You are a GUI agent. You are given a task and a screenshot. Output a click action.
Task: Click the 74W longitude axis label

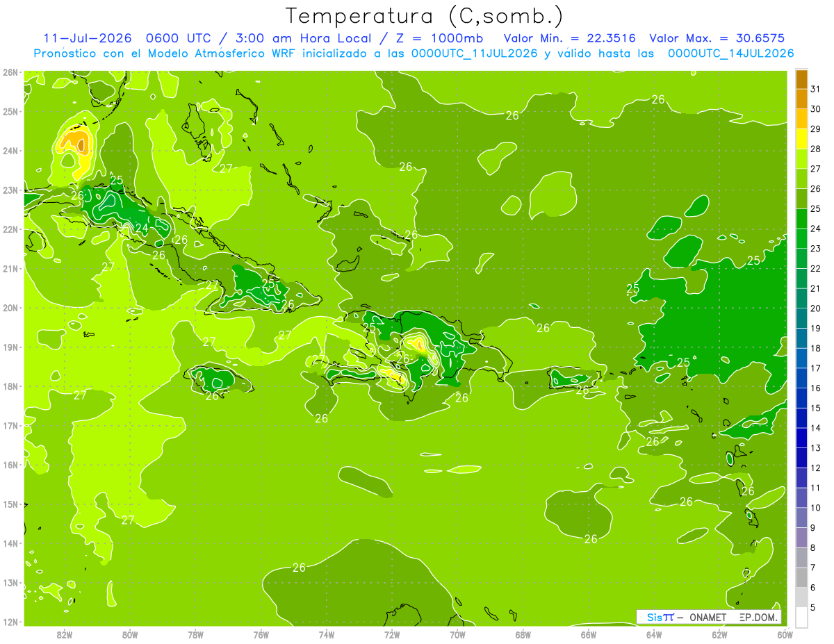[x=327, y=635]
